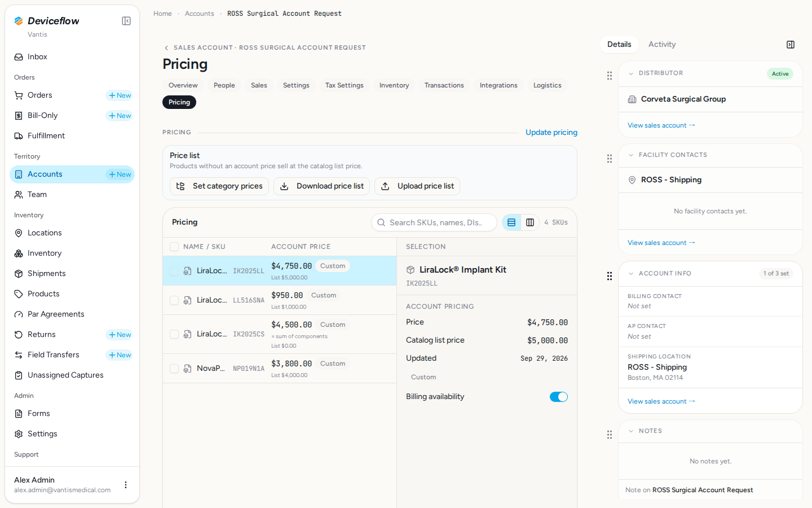Go to Accounts in the breadcrumb

[x=200, y=14]
